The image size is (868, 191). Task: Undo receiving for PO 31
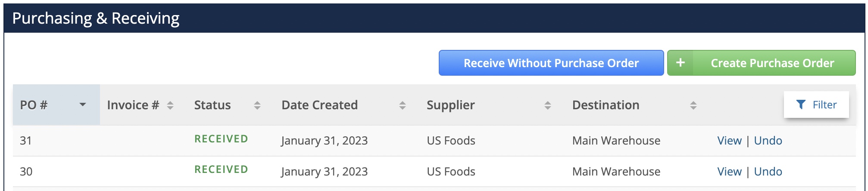(768, 141)
